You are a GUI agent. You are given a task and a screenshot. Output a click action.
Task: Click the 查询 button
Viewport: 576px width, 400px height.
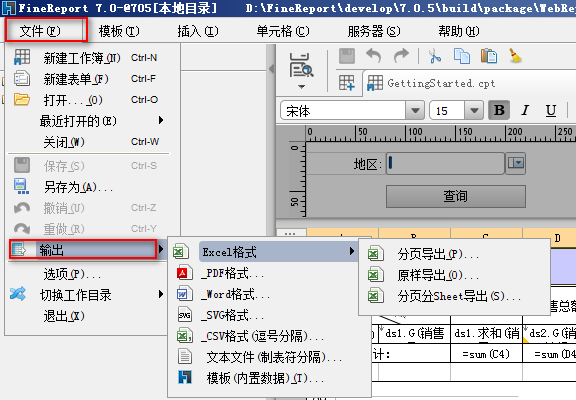456,196
